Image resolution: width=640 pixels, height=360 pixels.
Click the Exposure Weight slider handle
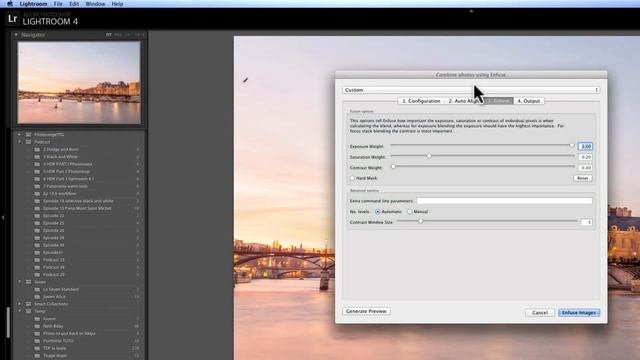pyautogui.click(x=572, y=145)
